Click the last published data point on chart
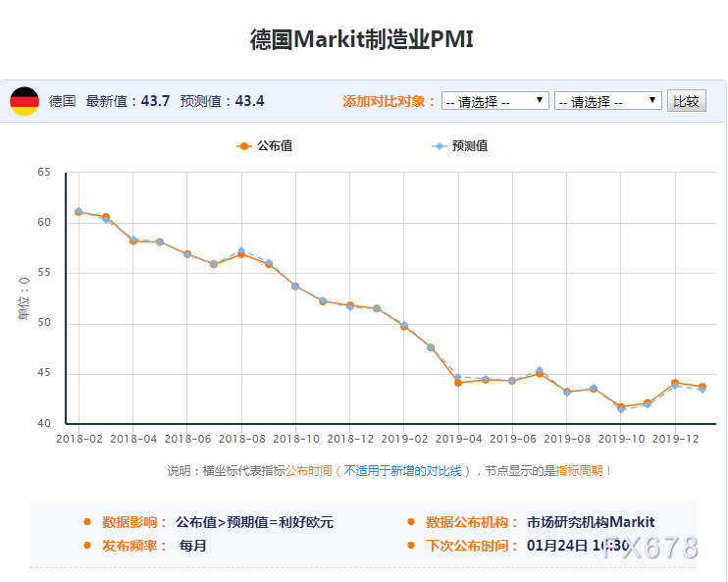The width and height of the screenshot is (728, 582). click(702, 387)
